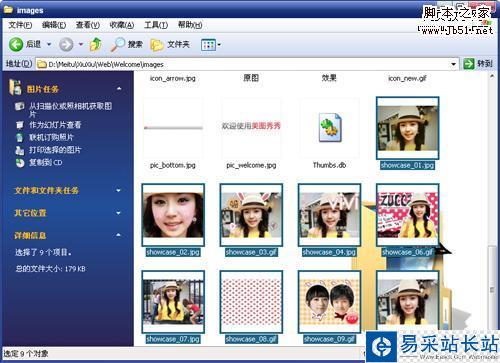This screenshot has height=363, width=500.
Task: Click 复制到 CD link
Action: pyautogui.click(x=45, y=163)
